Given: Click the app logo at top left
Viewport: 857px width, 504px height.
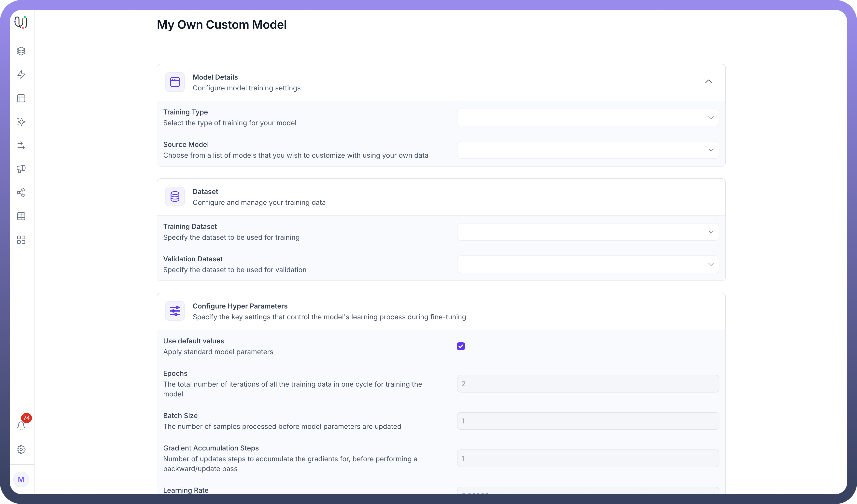Looking at the screenshot, I should (21, 22).
